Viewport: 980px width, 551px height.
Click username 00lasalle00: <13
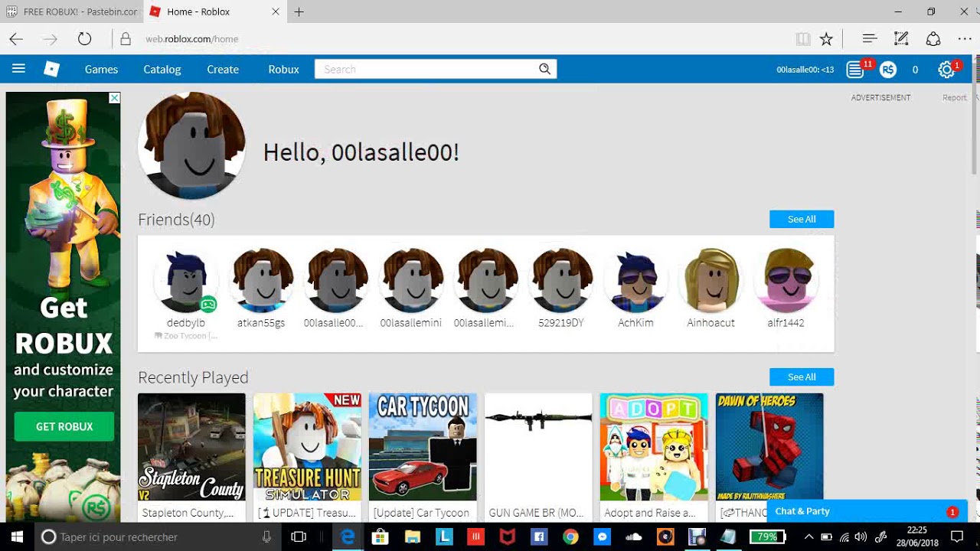805,70
